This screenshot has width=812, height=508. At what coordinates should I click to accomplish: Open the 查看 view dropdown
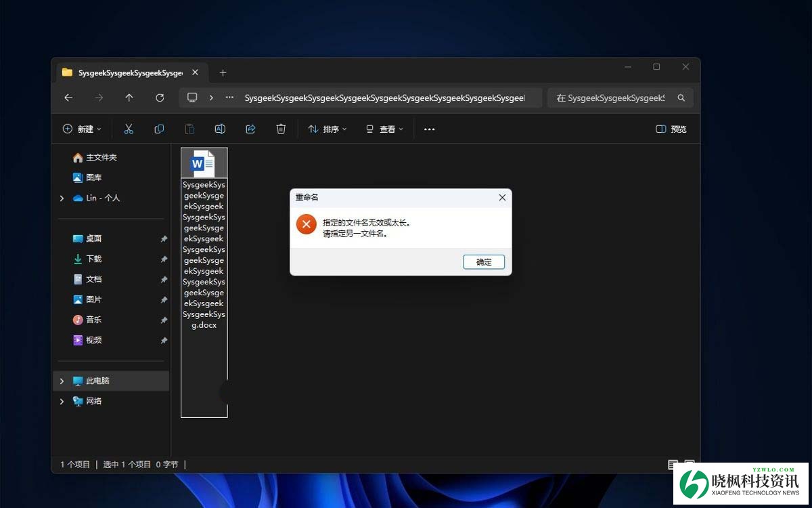click(384, 129)
